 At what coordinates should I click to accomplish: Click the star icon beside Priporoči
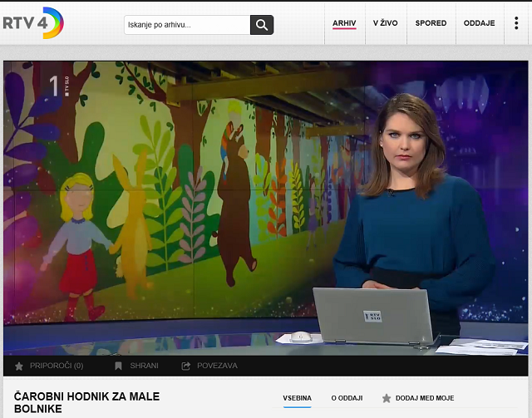pyautogui.click(x=19, y=366)
